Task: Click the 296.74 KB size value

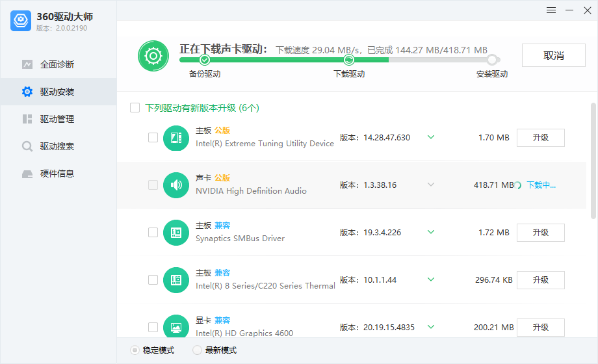Action: (x=493, y=280)
